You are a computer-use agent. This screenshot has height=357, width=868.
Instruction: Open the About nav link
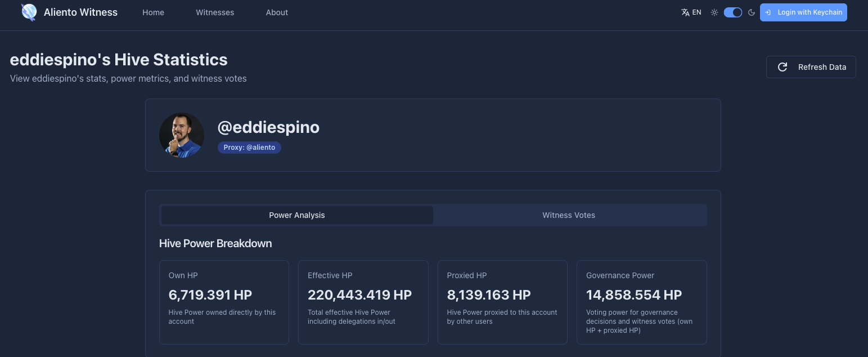pyautogui.click(x=277, y=12)
